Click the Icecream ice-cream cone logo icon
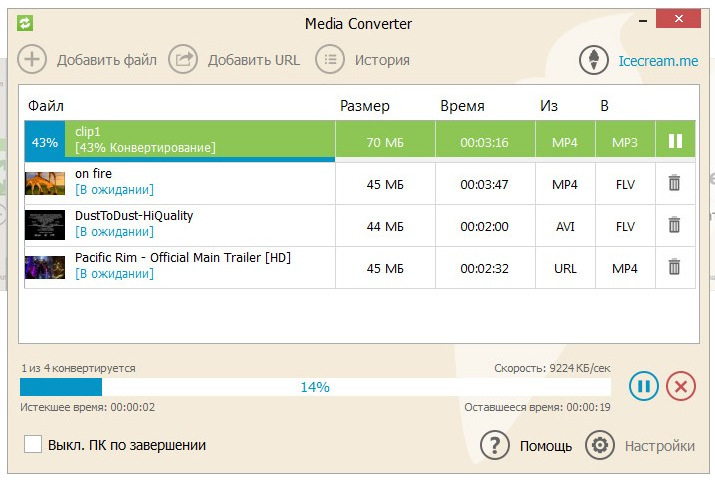715x483 pixels. [594, 60]
